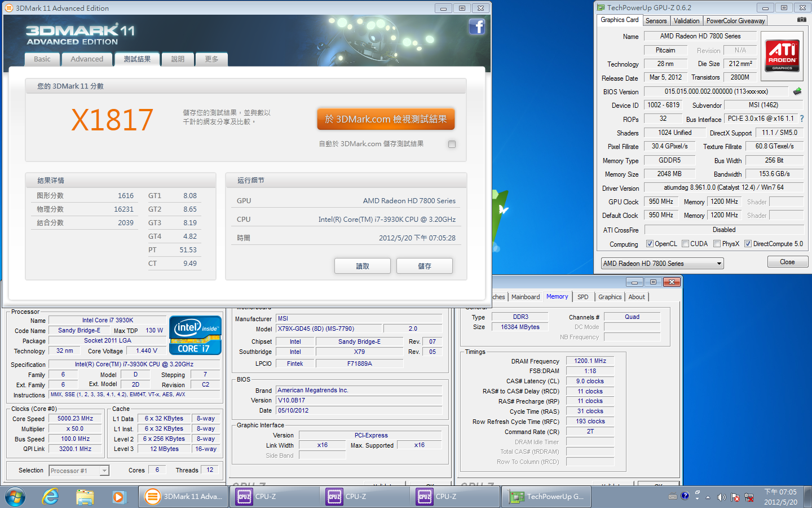Open the Windows Start orb
Screen dimensions: 812x508
point(15,497)
